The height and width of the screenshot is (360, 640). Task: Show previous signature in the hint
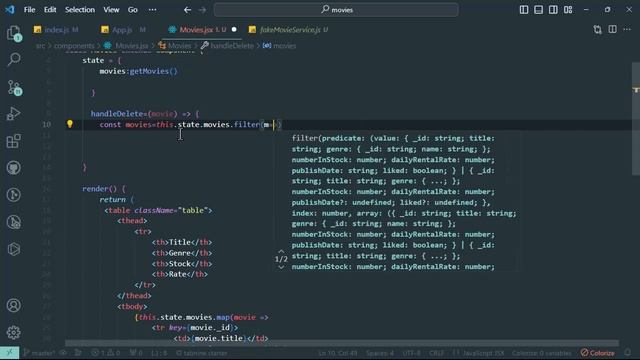pyautogui.click(x=281, y=251)
